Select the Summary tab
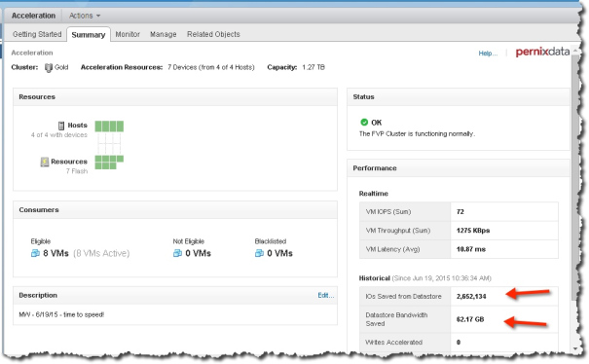 pos(89,35)
